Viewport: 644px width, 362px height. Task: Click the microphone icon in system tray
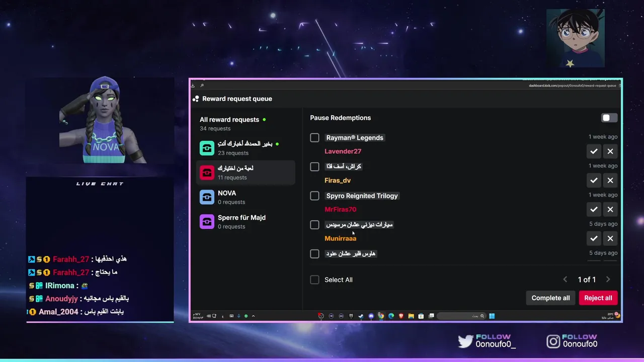(238, 316)
